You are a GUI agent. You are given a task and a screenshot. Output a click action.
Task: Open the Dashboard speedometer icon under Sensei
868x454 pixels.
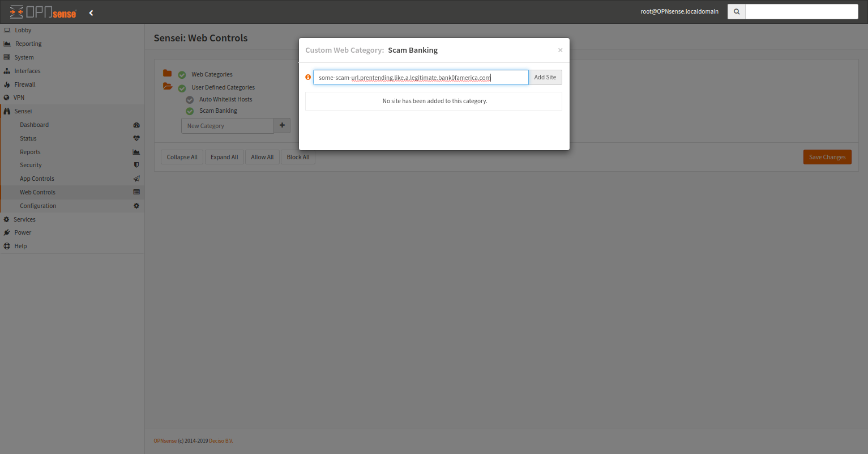click(136, 125)
